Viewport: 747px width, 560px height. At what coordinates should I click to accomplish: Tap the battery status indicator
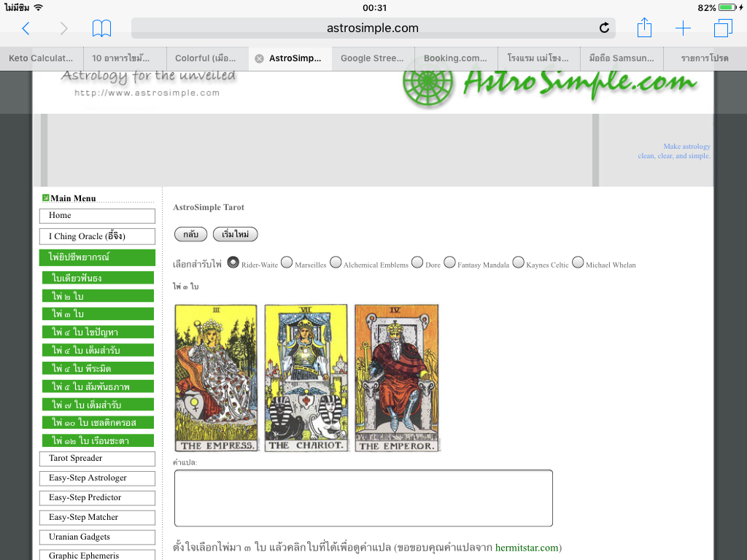tap(728, 7)
